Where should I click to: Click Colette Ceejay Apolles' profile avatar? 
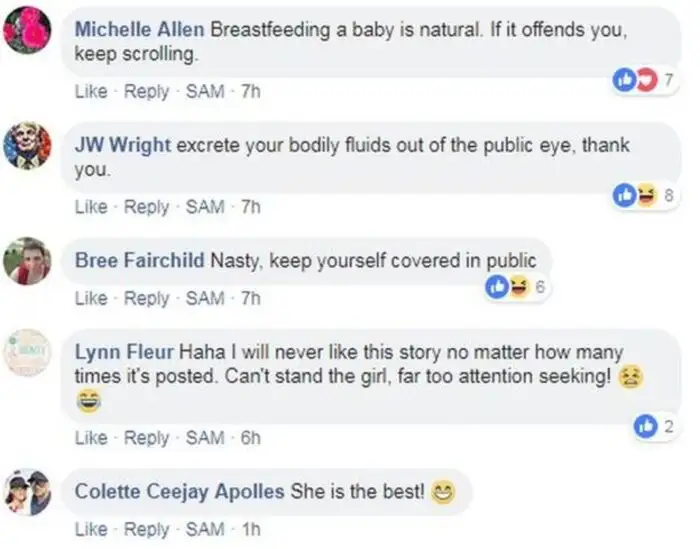pyautogui.click(x=27, y=492)
